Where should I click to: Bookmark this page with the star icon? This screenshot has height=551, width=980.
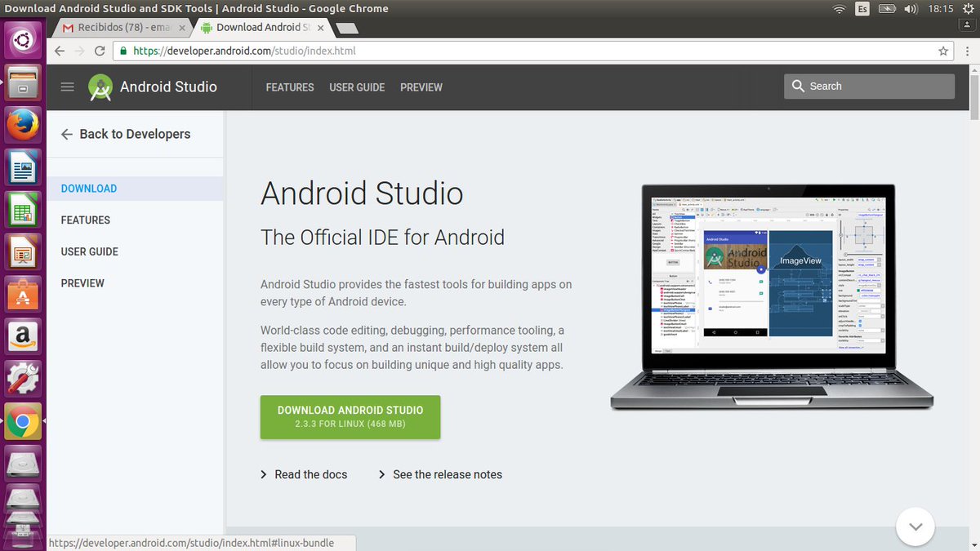[943, 50]
